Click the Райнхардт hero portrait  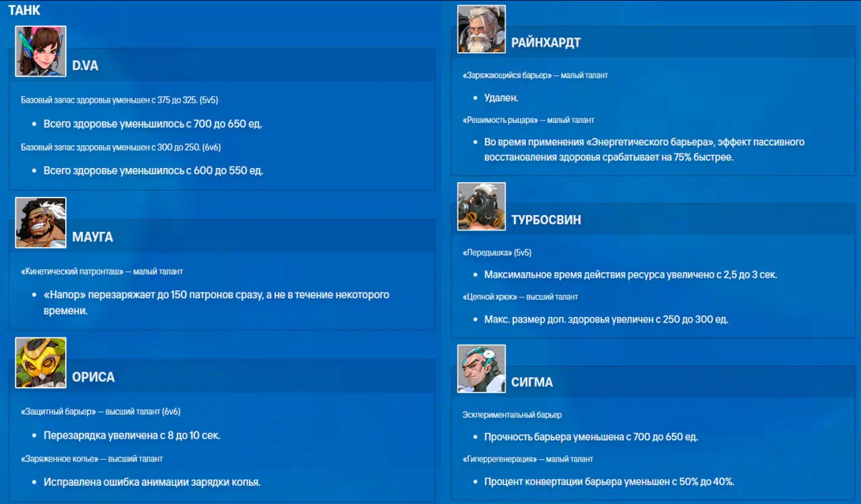pyautogui.click(x=481, y=29)
